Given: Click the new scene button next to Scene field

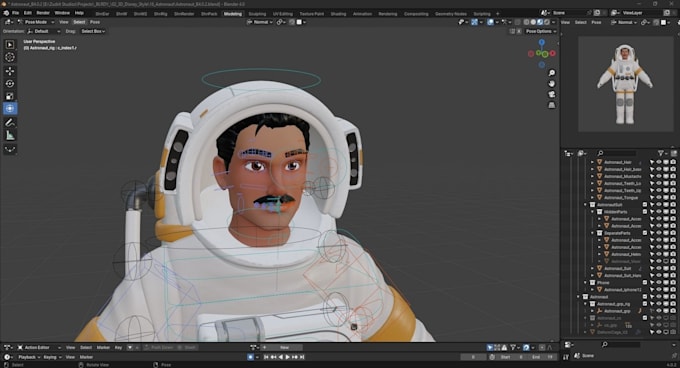Looking at the screenshot, I should 597,13.
